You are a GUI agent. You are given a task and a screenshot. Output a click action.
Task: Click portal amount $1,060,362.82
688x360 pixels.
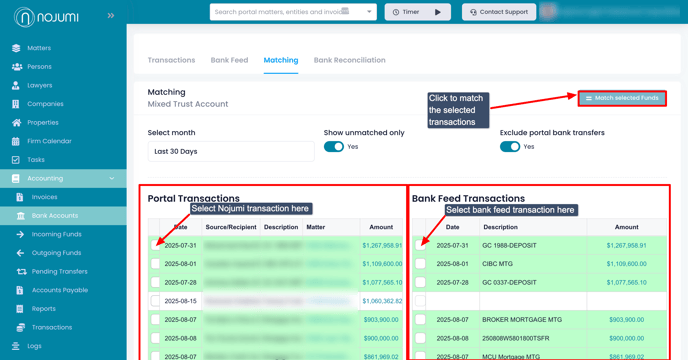click(x=382, y=301)
